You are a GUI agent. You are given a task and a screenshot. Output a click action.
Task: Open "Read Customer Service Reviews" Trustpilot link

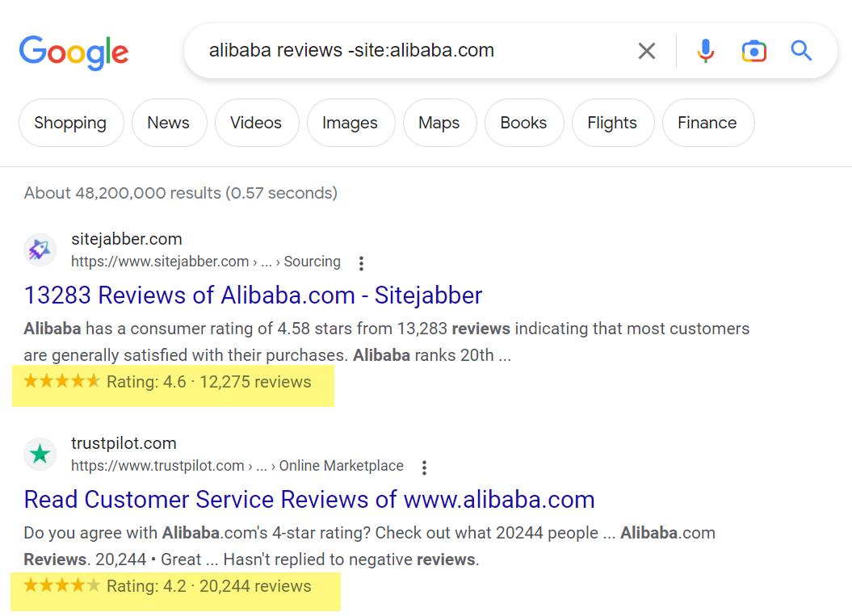click(309, 499)
